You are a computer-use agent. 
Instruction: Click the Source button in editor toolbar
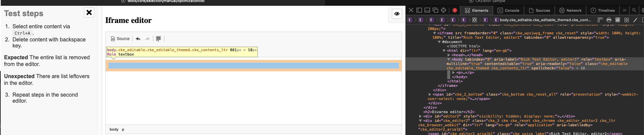[120, 39]
